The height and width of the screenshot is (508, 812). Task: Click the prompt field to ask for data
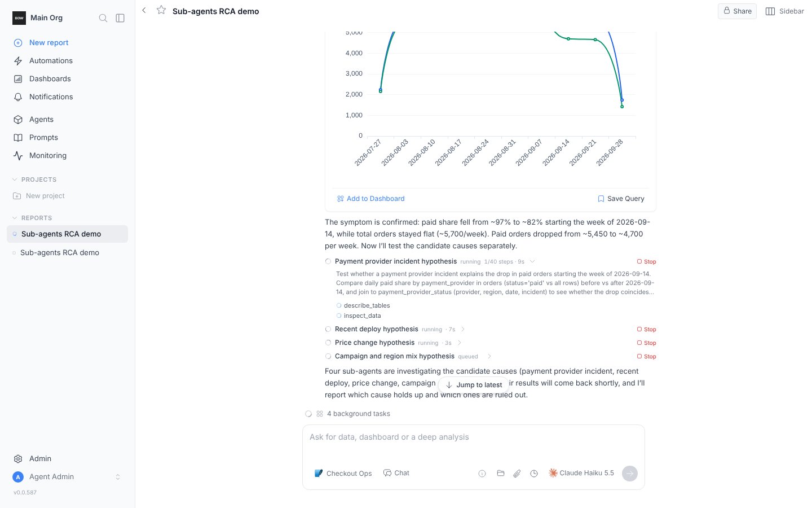tap(474, 444)
